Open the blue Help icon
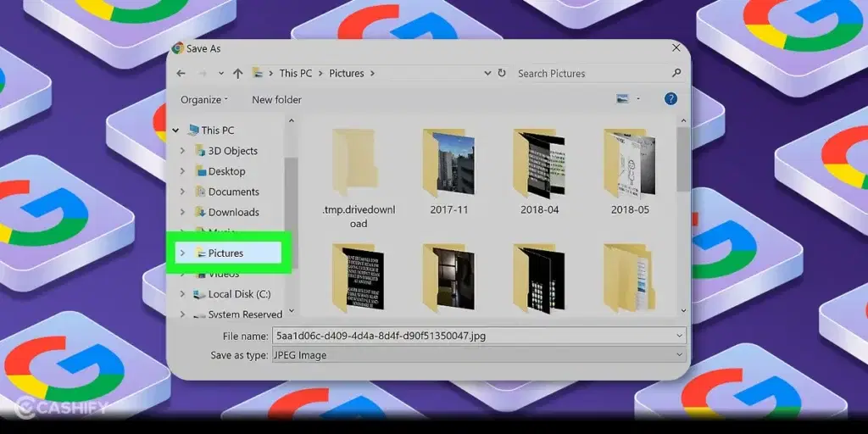Screen dimensions: 868x434 click(x=670, y=99)
